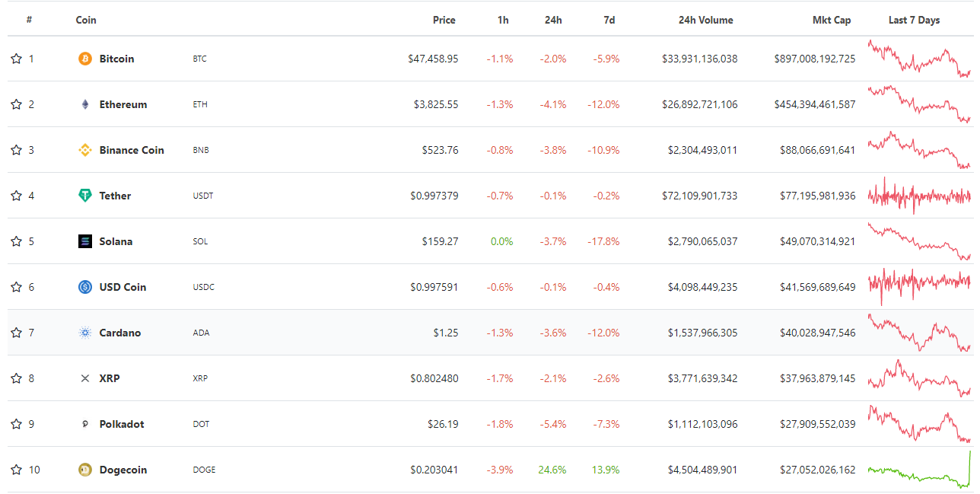Star Polkadot as a favorite
This screenshot has height=494, width=980.
pos(16,424)
